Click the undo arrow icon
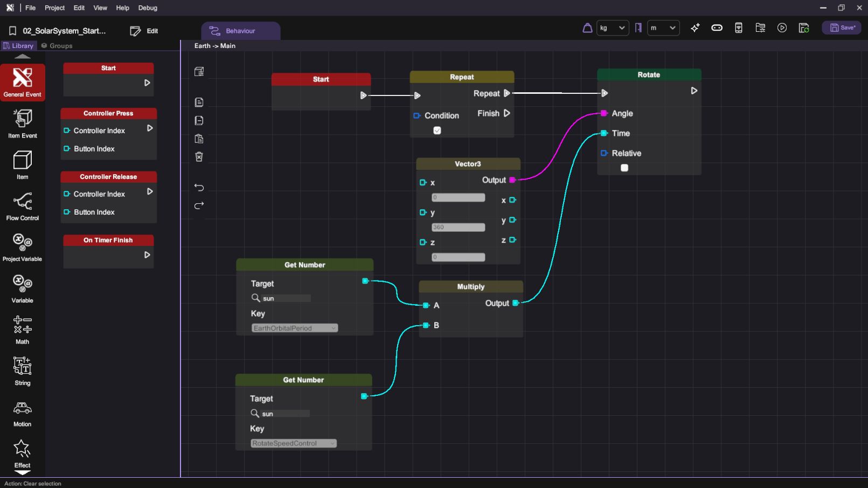The width and height of the screenshot is (868, 488). pos(199,188)
